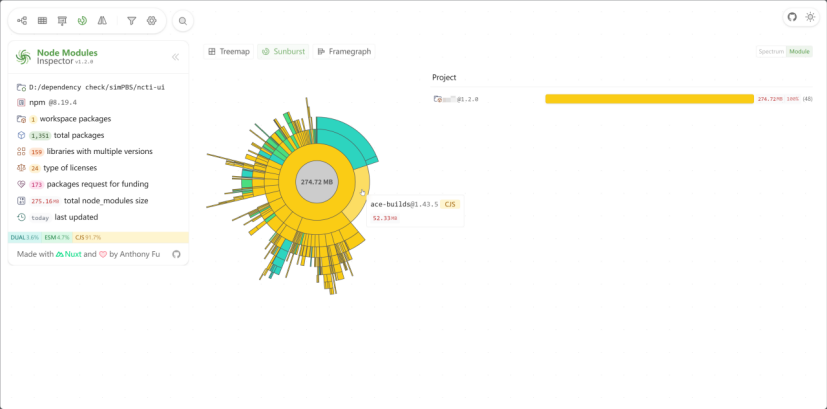
Task: Click the CJS tag in tooltip
Action: [450, 204]
